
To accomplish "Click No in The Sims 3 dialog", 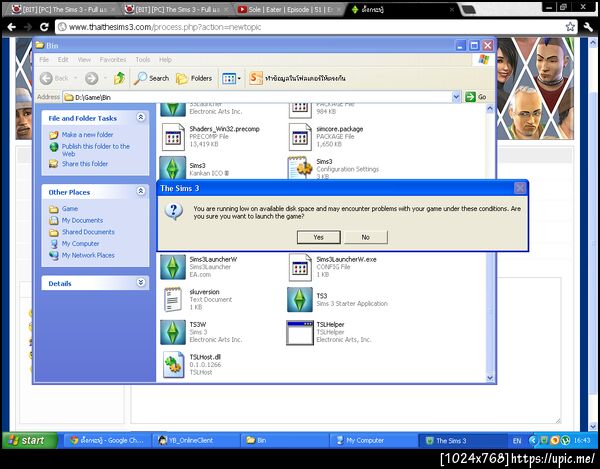I will [x=365, y=237].
